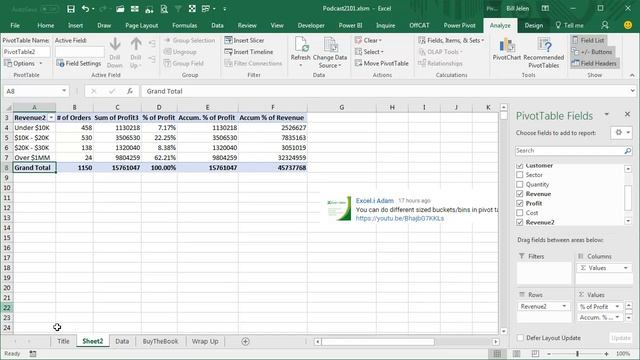Image resolution: width=640 pixels, height=360 pixels.
Task: Click the Drill Up arrow icon
Action: point(136,44)
